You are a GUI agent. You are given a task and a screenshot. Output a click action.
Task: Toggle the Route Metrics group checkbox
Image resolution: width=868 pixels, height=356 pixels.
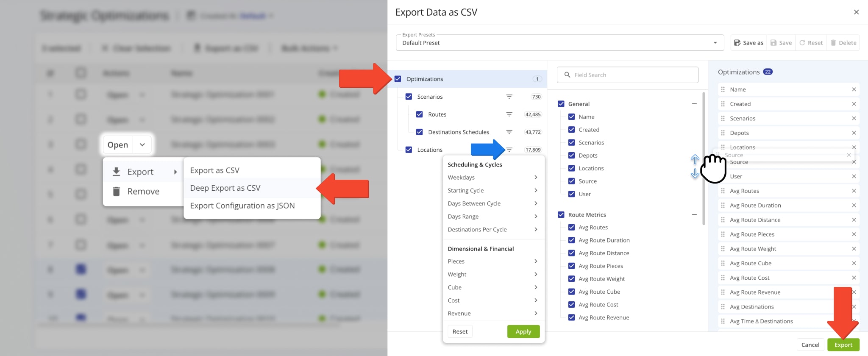(561, 214)
